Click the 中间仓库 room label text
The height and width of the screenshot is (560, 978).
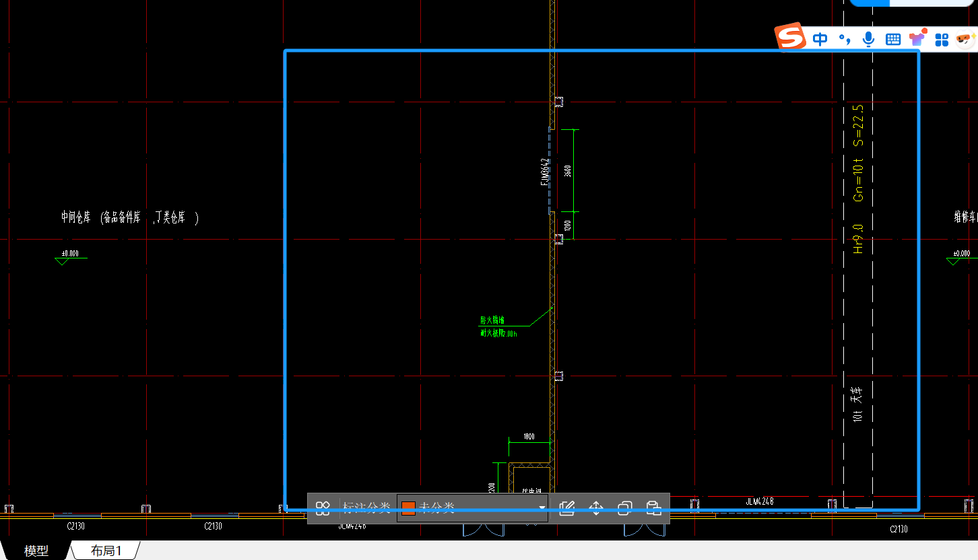tap(76, 217)
